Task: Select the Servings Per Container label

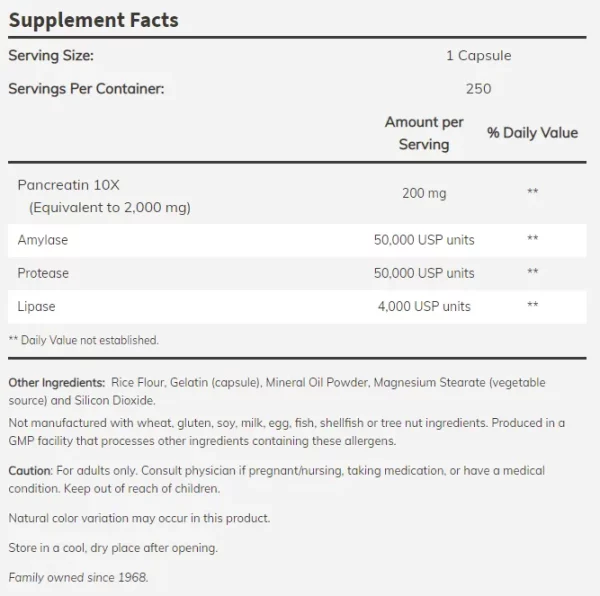Action: pos(86,89)
